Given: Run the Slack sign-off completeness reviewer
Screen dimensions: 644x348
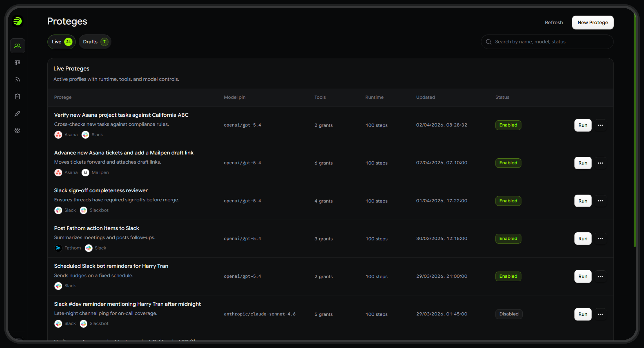Looking at the screenshot, I should point(583,201).
